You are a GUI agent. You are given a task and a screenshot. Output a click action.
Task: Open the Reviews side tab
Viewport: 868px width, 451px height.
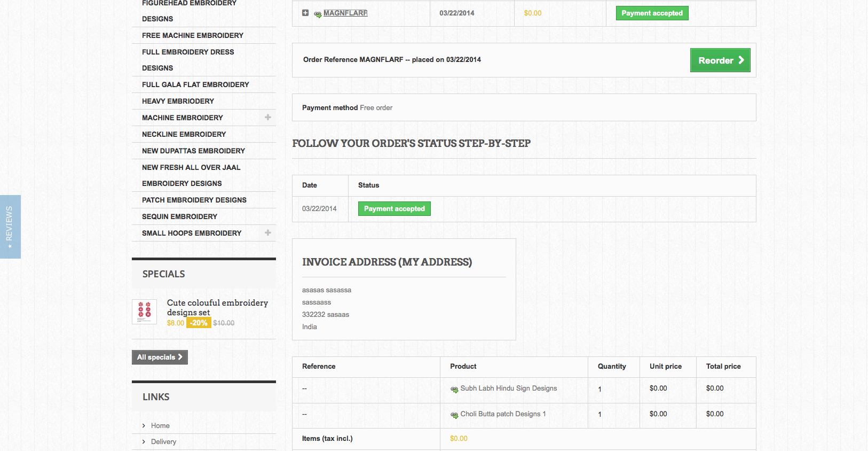pyautogui.click(x=10, y=227)
